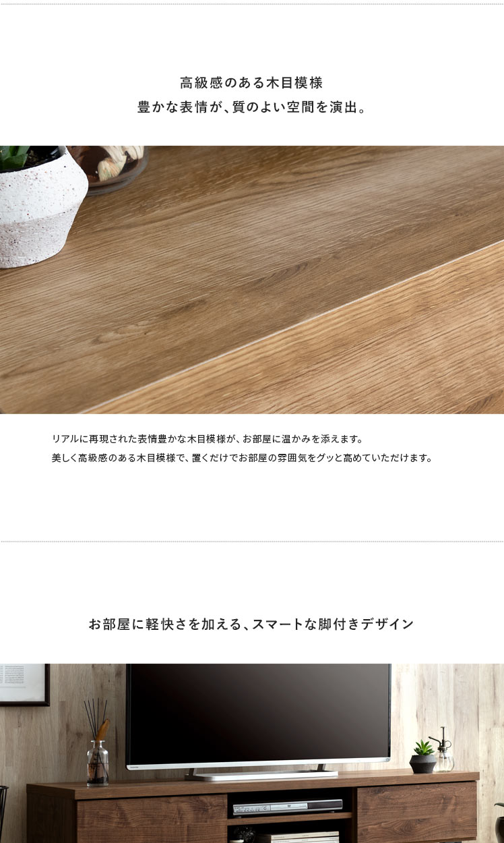Screen dimensions: 504x843
Task: Click the DVD player on the shelf
Action: tap(288, 807)
